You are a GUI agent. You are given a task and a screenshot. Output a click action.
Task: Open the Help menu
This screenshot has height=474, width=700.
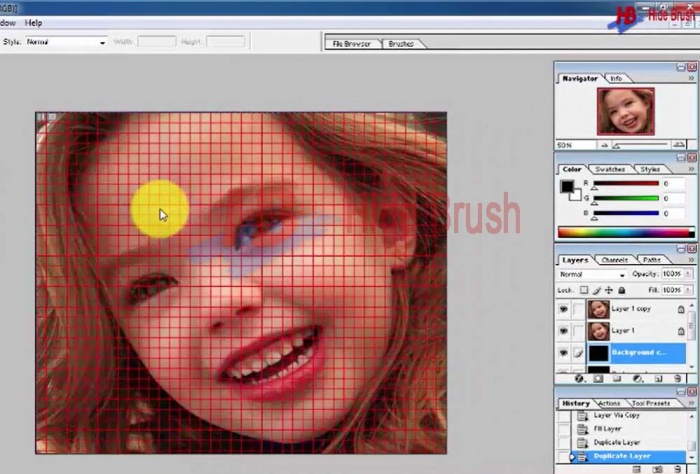[x=33, y=23]
